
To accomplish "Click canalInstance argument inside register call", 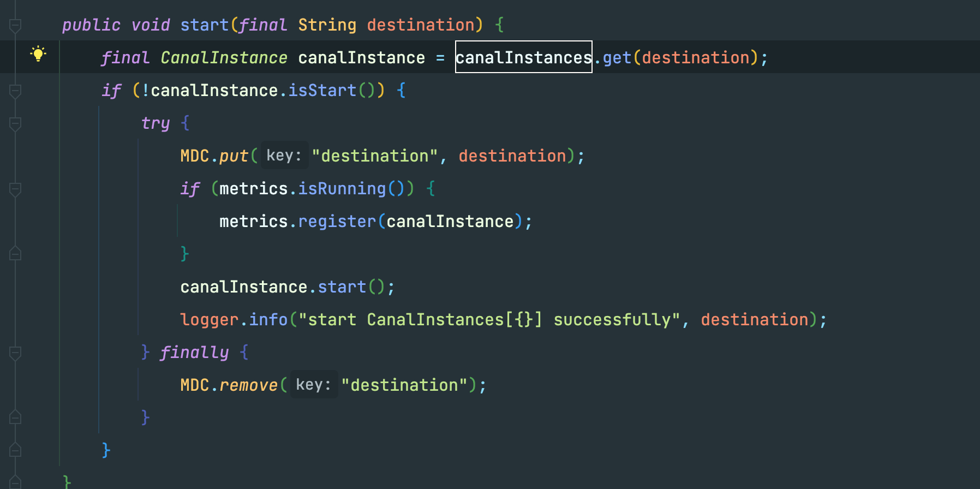I will click(450, 221).
